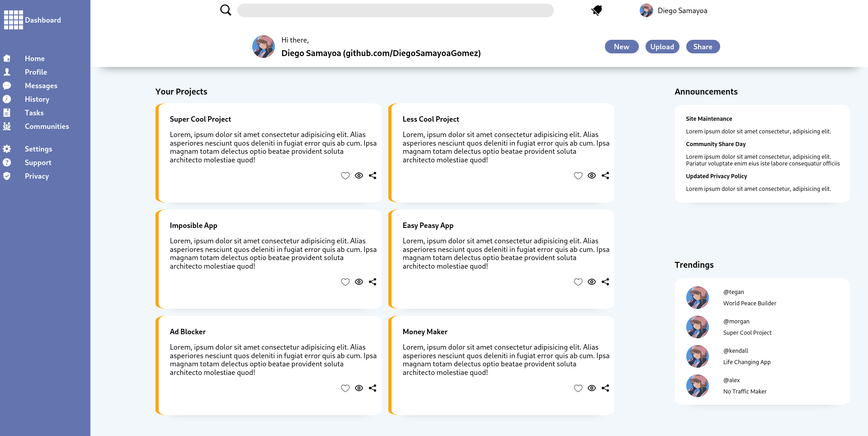Toggle the eye icon on Ad Blocker card
Screen dimensions: 868x436
pyautogui.click(x=359, y=388)
